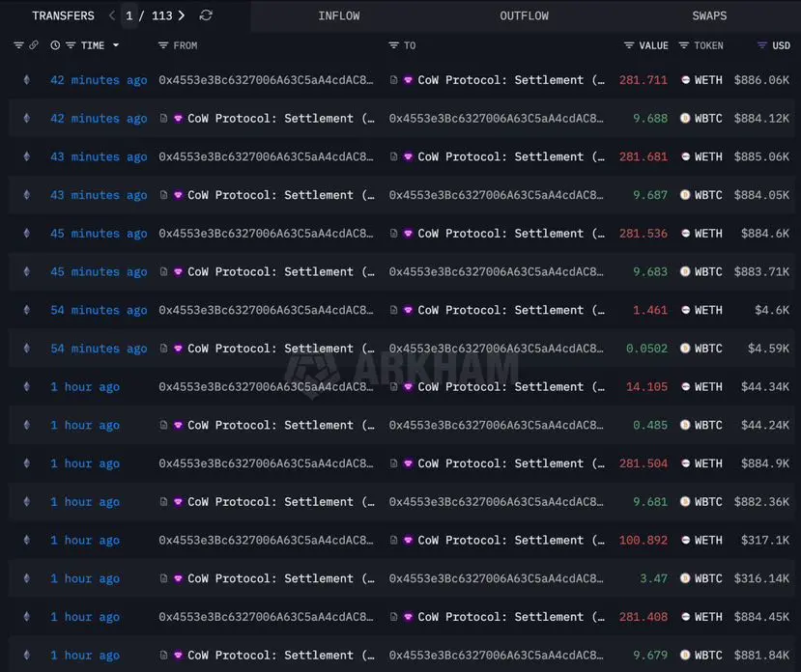This screenshot has height=672, width=801.
Task: Open the '54 minutes ago' link for 0.0502 WBTC
Action: point(99,349)
